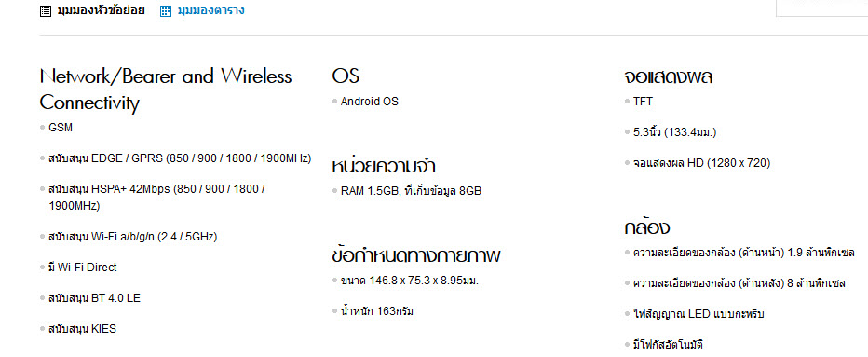Click the ข้อกำหนดทางกายภาพ physical specs heading
This screenshot has height=357, width=868.
[416, 255]
